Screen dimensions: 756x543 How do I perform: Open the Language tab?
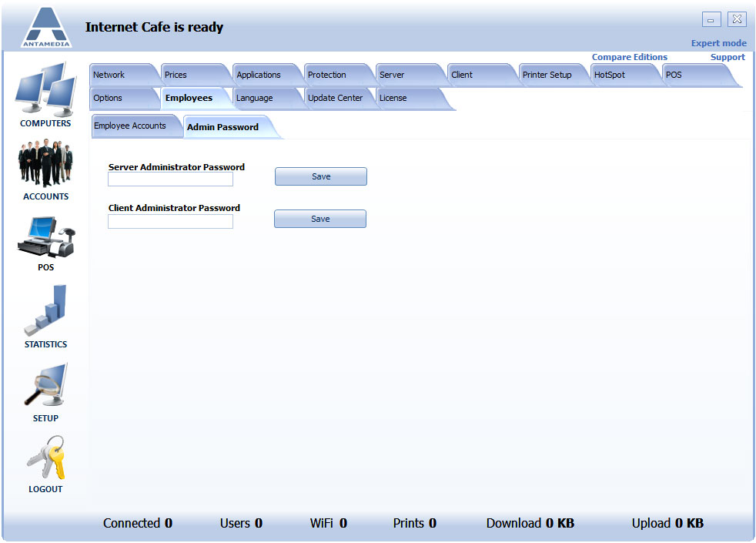(268, 98)
